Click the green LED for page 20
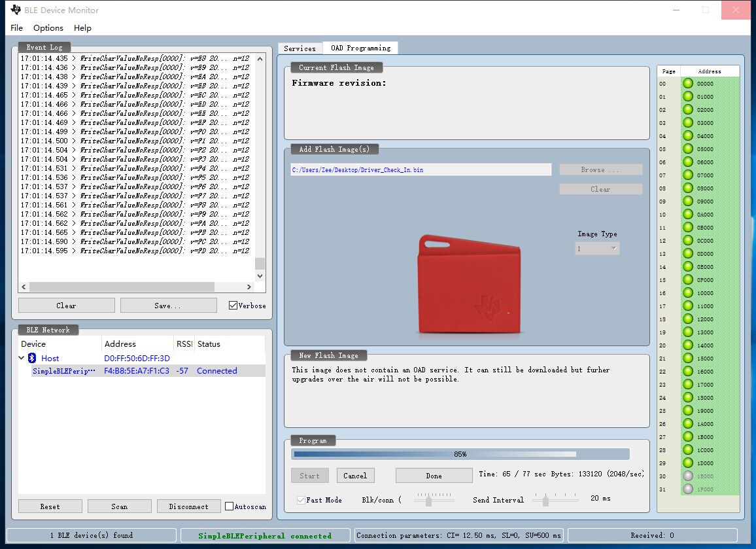 click(x=688, y=345)
